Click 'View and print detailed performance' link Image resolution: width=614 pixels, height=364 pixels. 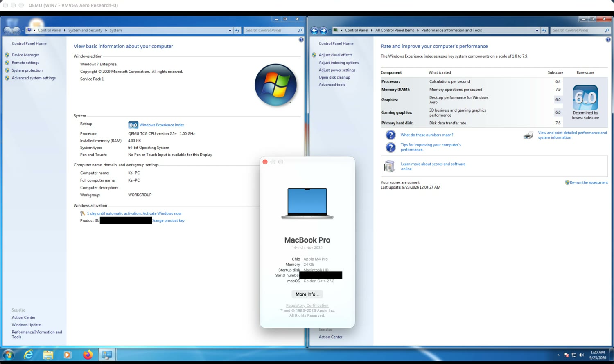coord(572,135)
